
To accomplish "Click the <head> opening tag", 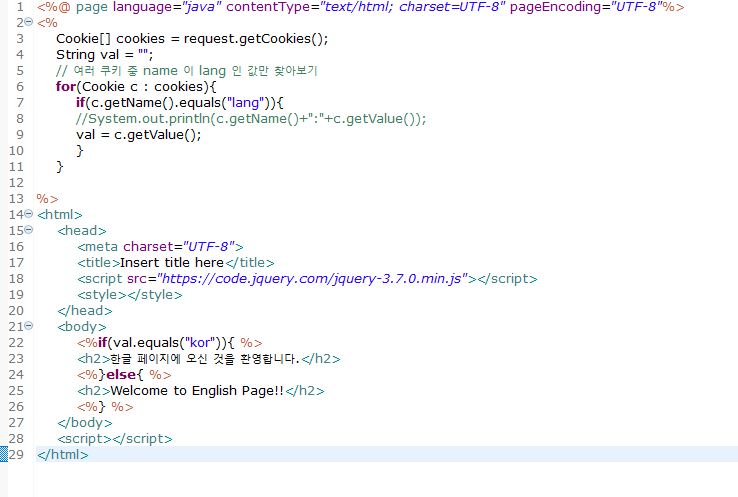I will coord(82,231).
